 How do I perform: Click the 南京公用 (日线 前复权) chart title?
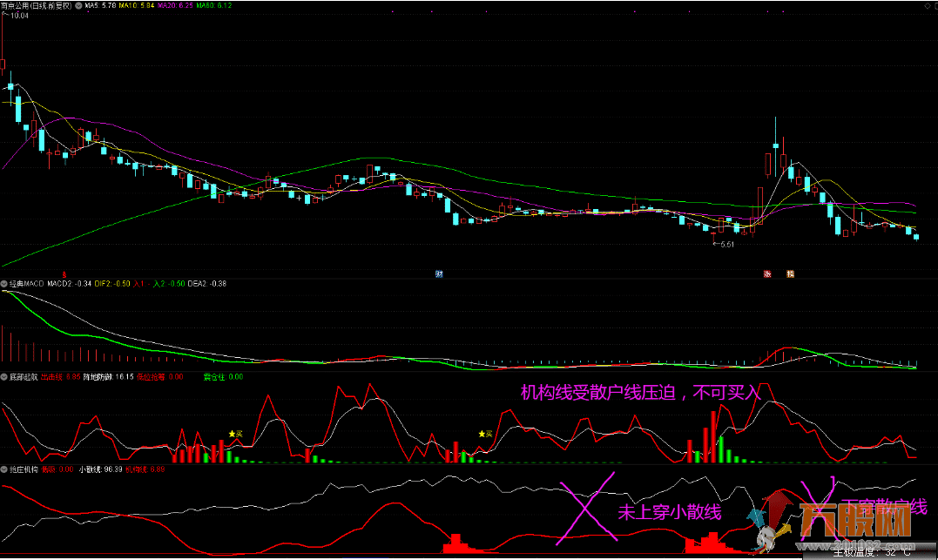(37, 5)
